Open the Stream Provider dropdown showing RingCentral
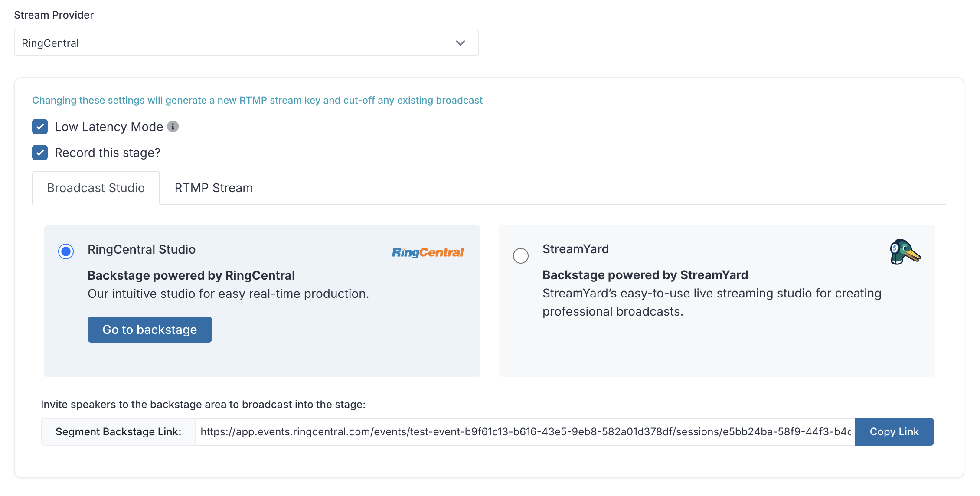980x496 pixels. point(246,42)
